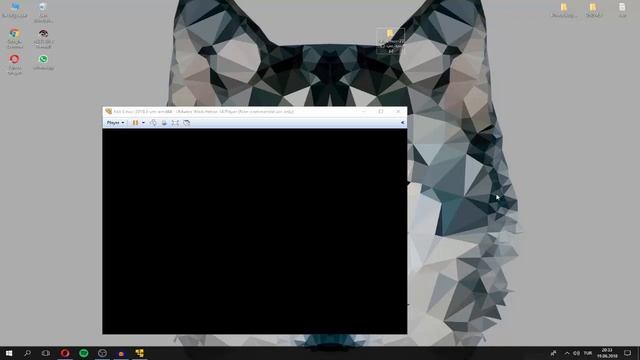Open taskbar search magnifier
Image resolution: width=640 pixels, height=360 pixels.
27,353
